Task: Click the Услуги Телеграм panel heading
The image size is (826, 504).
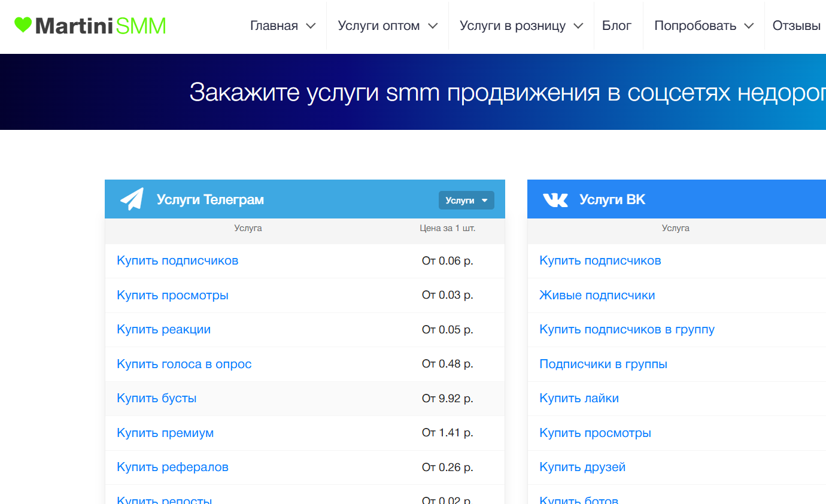Action: coord(210,199)
